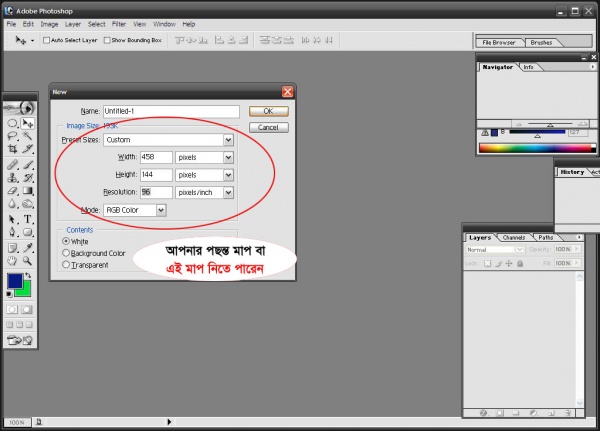Open the Image menu
Screen dimensions: 600x431
point(49,24)
